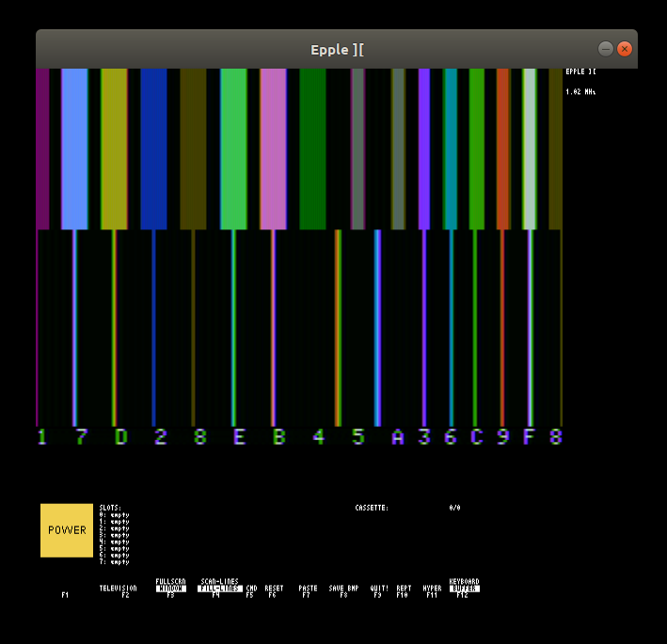667x644 pixels.
Task: Click the light blue color bar labeled 7
Action: (74, 149)
